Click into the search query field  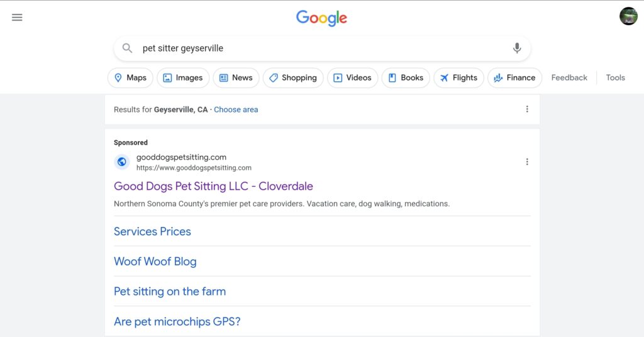[x=322, y=48]
